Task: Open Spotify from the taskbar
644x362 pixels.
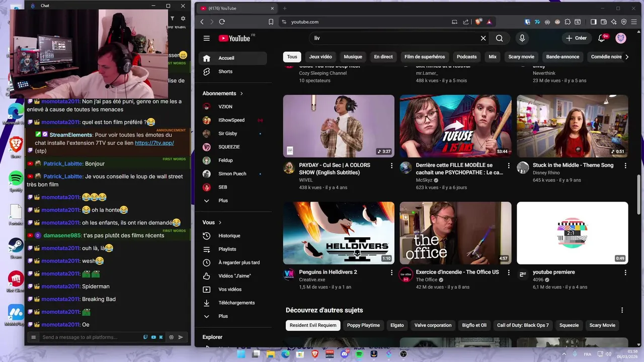Action: click(x=359, y=354)
